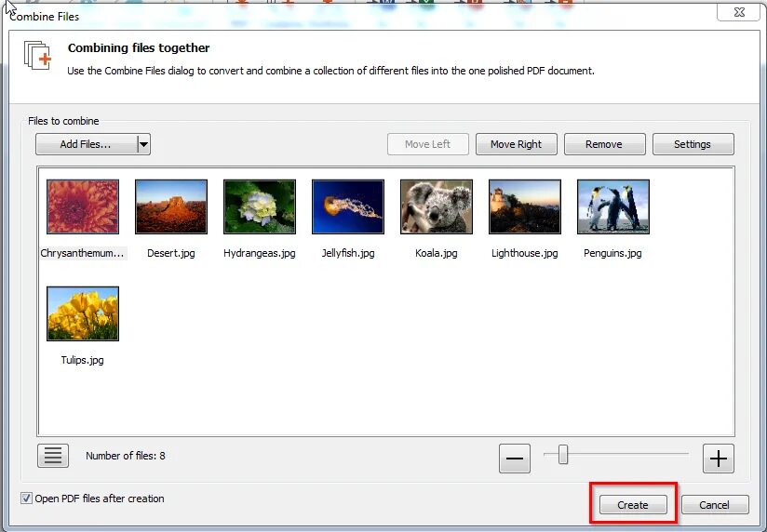Click the Hydrangeas.jpg file name

260,253
